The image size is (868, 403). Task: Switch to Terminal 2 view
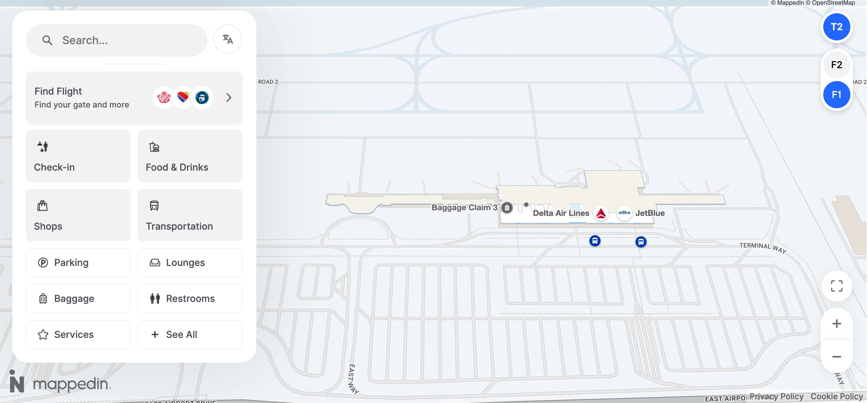coord(836,27)
